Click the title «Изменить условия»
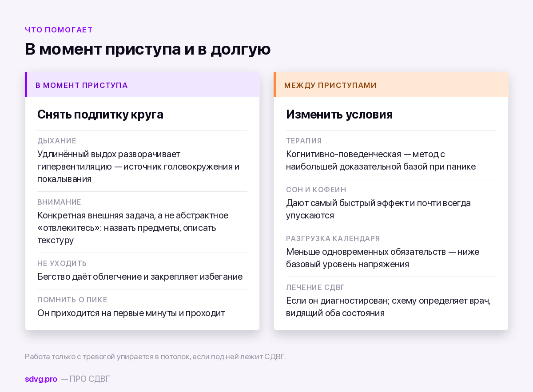Viewport: 533px width, 392px height. click(x=339, y=114)
